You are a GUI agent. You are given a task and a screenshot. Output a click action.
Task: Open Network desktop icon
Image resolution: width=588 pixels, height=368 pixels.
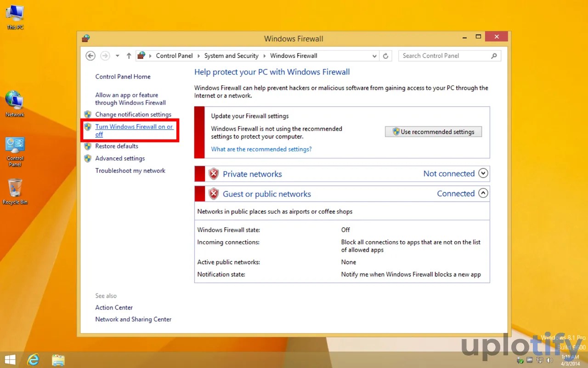coord(15,103)
